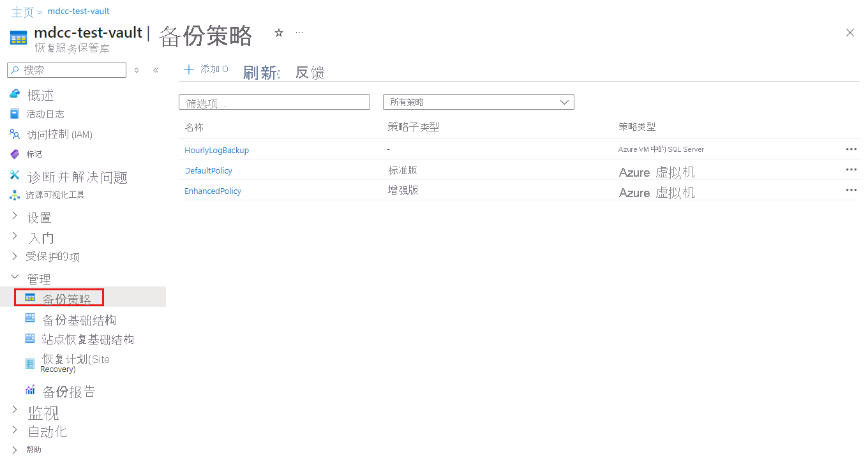Image resolution: width=868 pixels, height=460 pixels.
Task: Click the 资源可视化工具 hierarchy icon
Action: pyautogui.click(x=15, y=195)
